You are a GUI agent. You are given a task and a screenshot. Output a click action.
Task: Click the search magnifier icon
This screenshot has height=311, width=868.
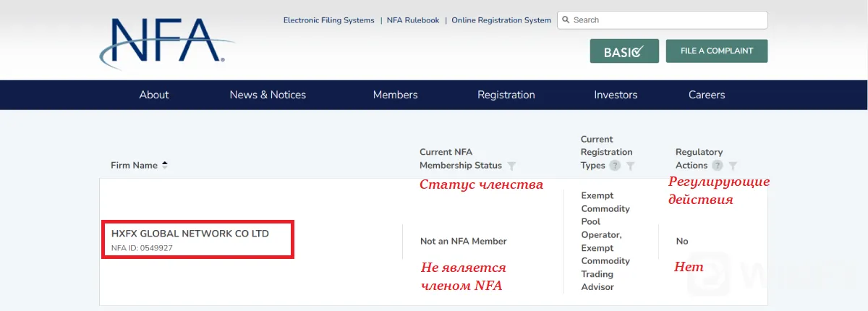[566, 20]
